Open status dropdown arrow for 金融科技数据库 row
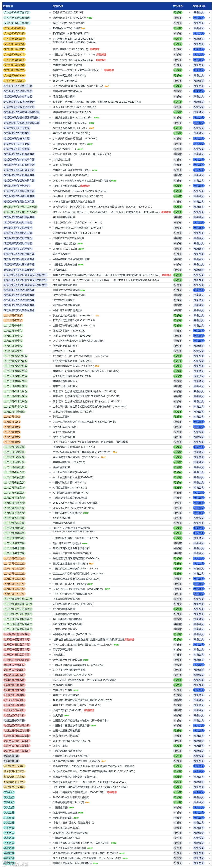The image size is (214, 868). 190,467
